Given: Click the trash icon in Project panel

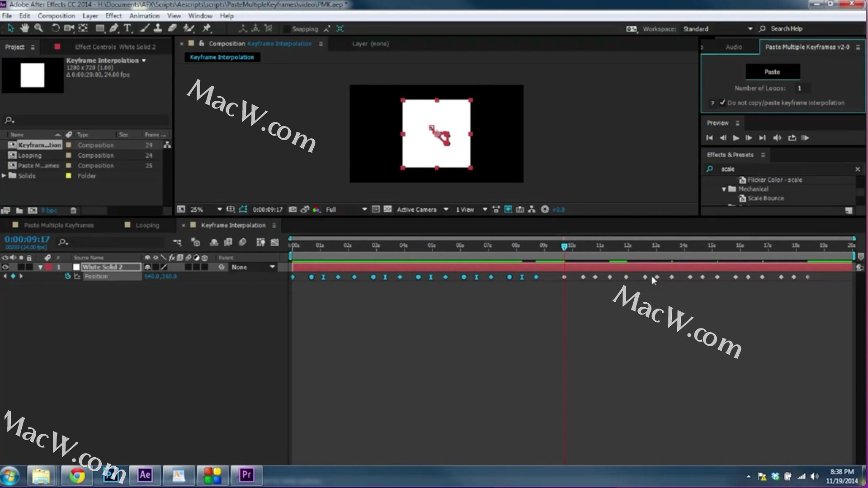Looking at the screenshot, I should [73, 211].
